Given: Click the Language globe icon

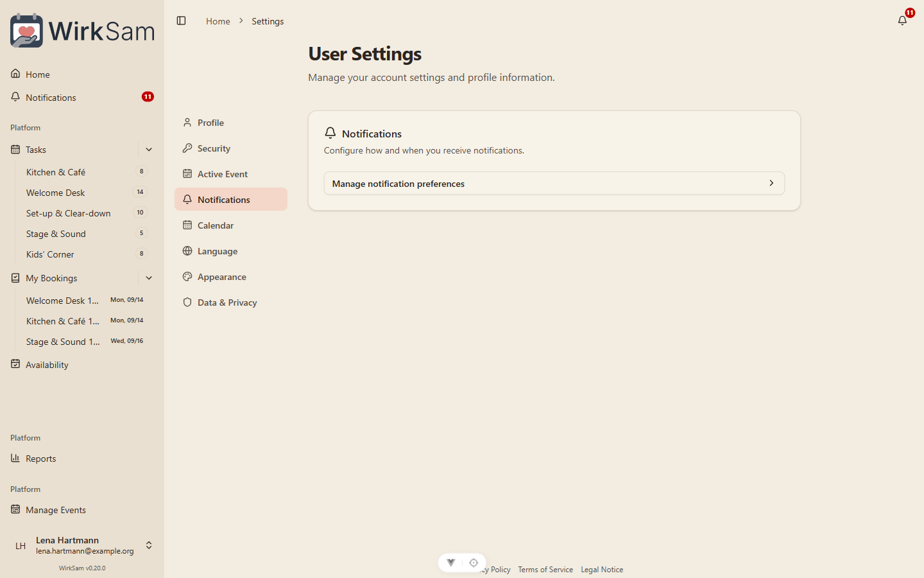Looking at the screenshot, I should (187, 250).
